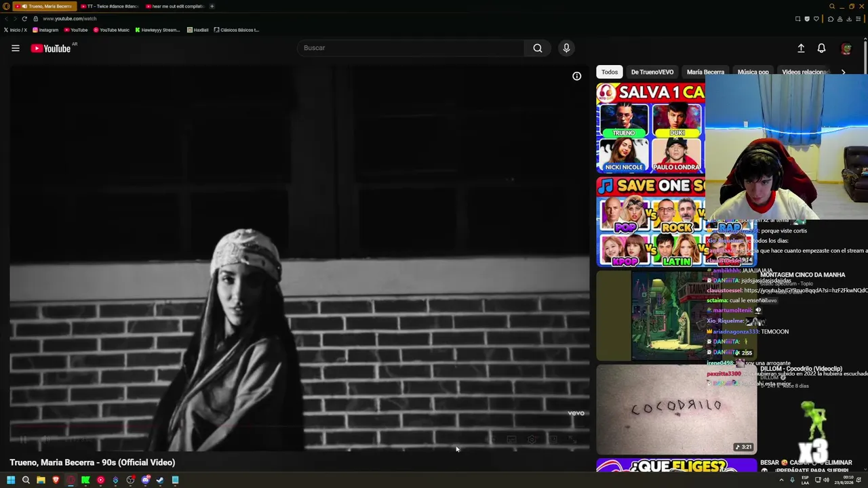Viewport: 868px width, 488px height.
Task: Open the upload/create video icon
Action: pyautogui.click(x=801, y=48)
